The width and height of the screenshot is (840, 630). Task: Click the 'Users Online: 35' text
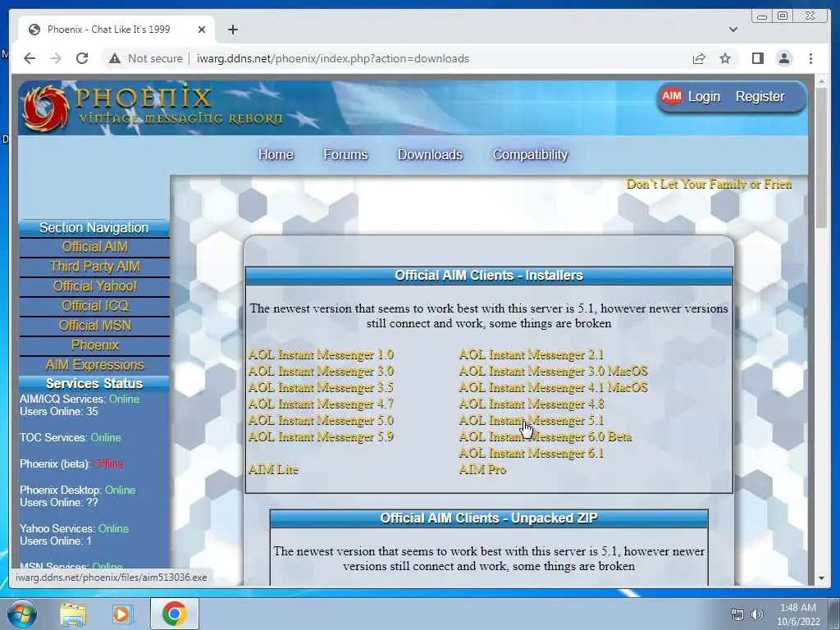(x=59, y=412)
